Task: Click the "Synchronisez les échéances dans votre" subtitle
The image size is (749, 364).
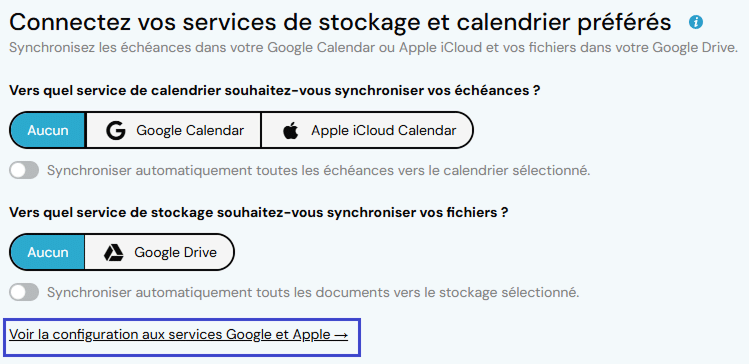Action: click(x=374, y=48)
